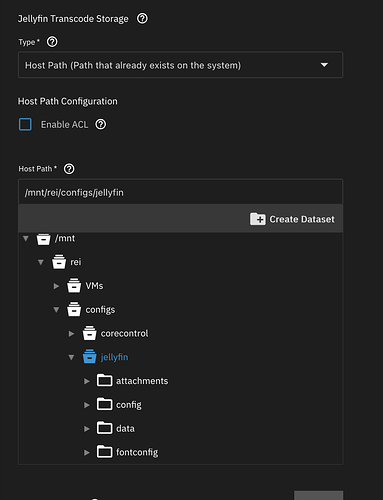Click the Create Dataset button label
Image resolution: width=383 pixels, height=500 pixels.
302,219
